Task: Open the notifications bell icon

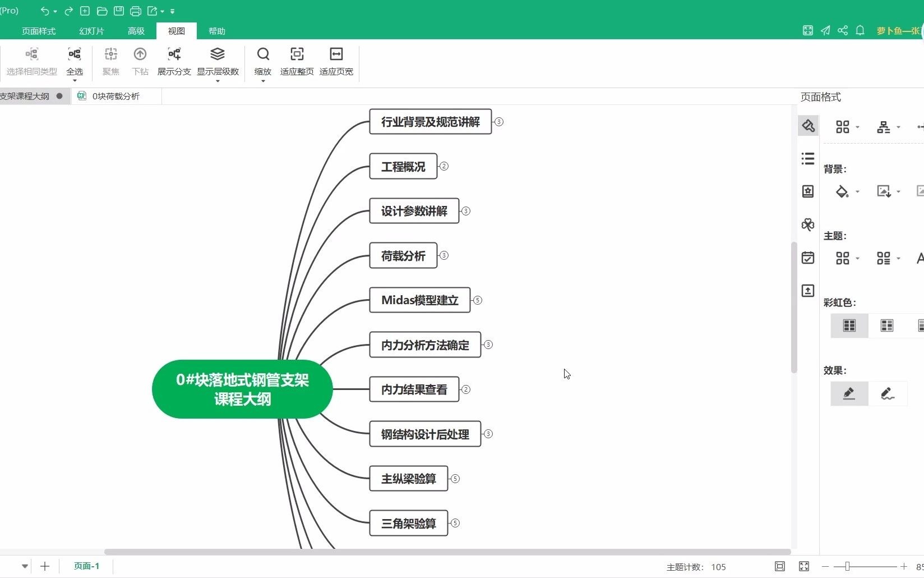Action: (x=860, y=30)
